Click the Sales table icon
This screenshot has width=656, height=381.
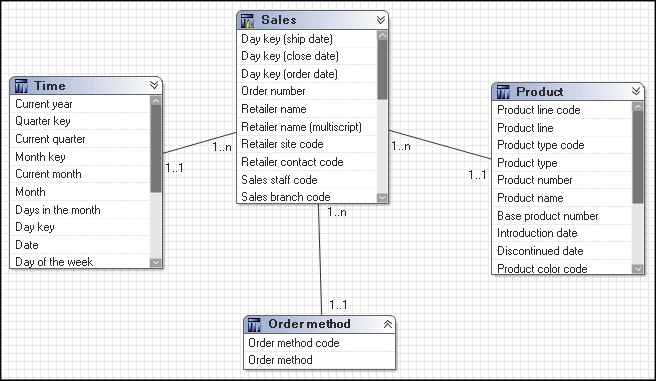pyautogui.click(x=247, y=20)
